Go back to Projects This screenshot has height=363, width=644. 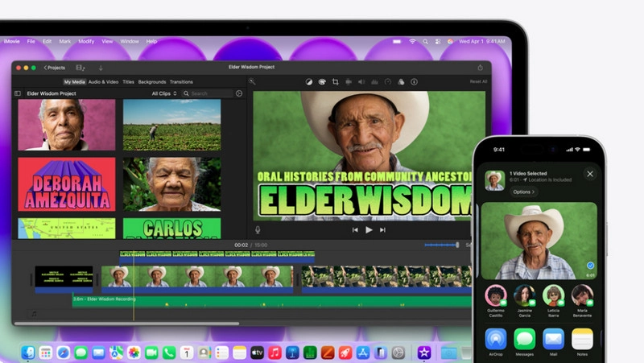[x=54, y=68]
